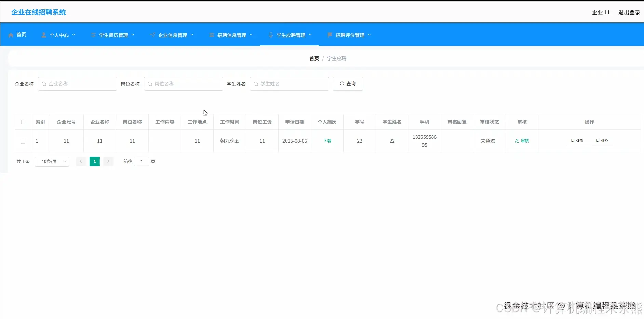
Task: Expand the 学生应聘管理 menu chevron
Action: tap(310, 35)
